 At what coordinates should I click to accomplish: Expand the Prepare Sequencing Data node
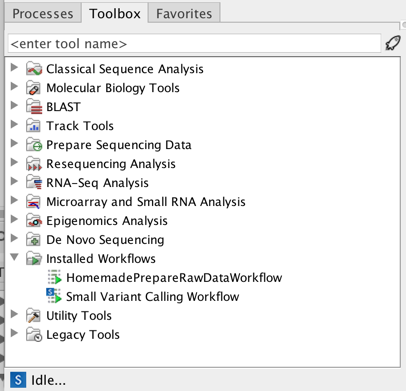14,143
